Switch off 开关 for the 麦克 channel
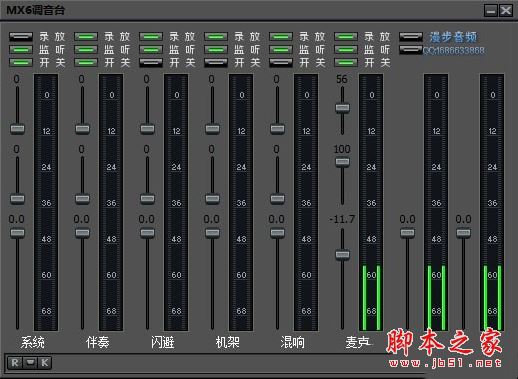 pyautogui.click(x=346, y=62)
